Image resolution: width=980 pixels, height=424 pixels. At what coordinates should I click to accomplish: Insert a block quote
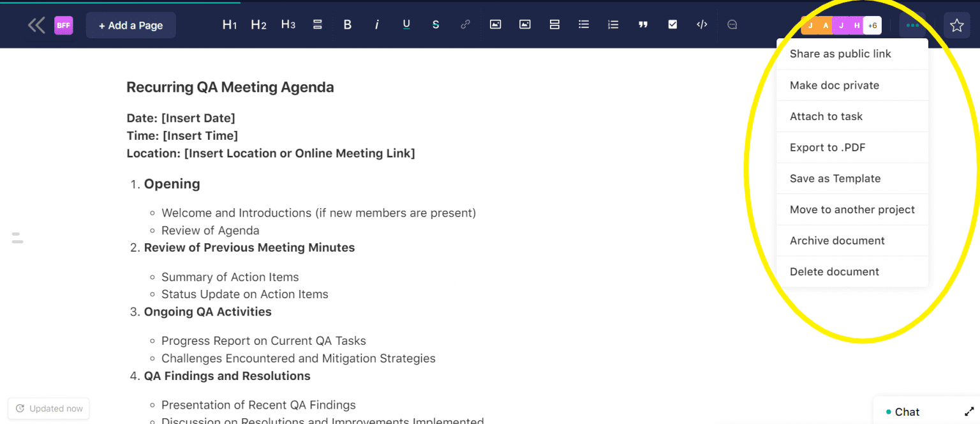click(642, 24)
